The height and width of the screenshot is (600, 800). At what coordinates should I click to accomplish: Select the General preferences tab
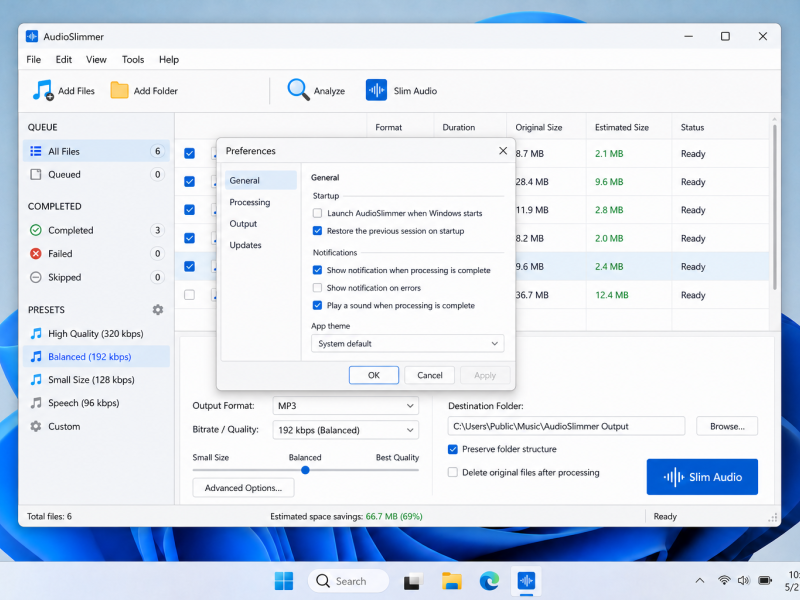pos(260,180)
